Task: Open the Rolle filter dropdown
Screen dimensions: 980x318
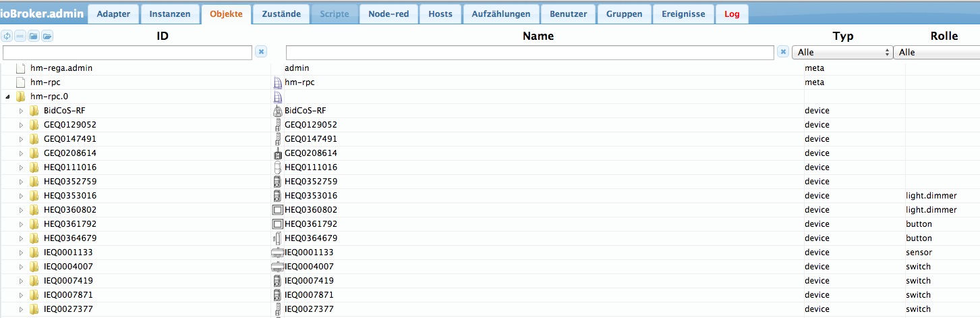Action: 936,52
